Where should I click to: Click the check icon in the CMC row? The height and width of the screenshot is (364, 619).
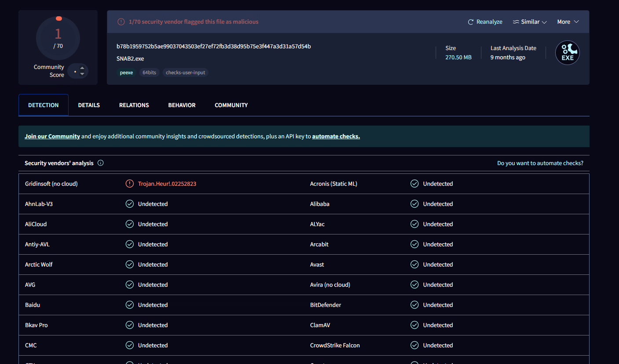pos(130,345)
